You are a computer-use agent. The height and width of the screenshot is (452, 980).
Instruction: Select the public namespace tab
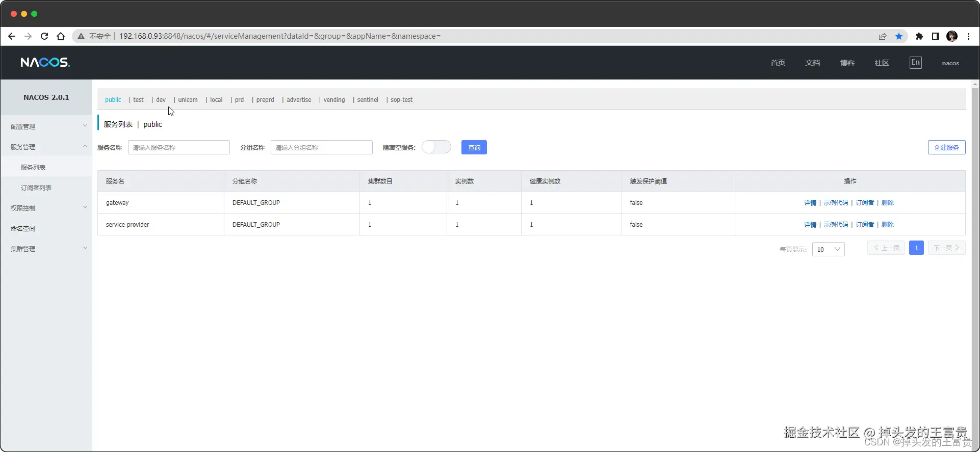113,100
